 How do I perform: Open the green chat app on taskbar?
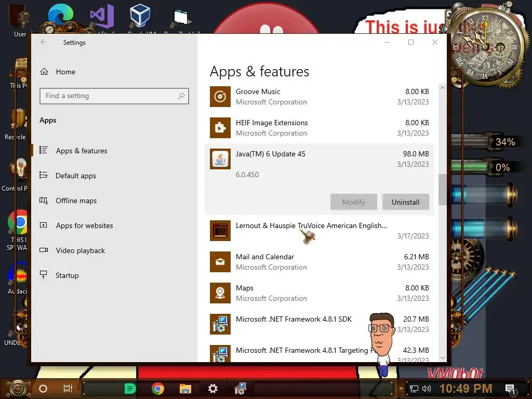click(x=130, y=389)
